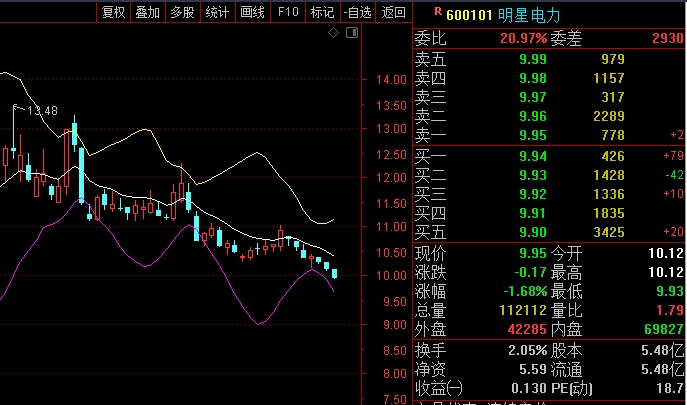The width and height of the screenshot is (687, 405).
Task: Click the 10.00 price axis label
Action: (391, 276)
